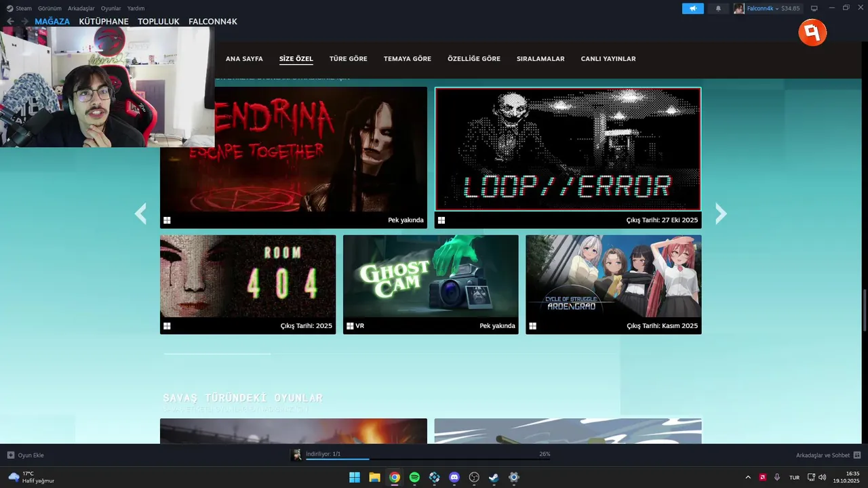This screenshot has height=488, width=868.
Task: Open the blue megaphone announcements button
Action: pyautogui.click(x=693, y=8)
